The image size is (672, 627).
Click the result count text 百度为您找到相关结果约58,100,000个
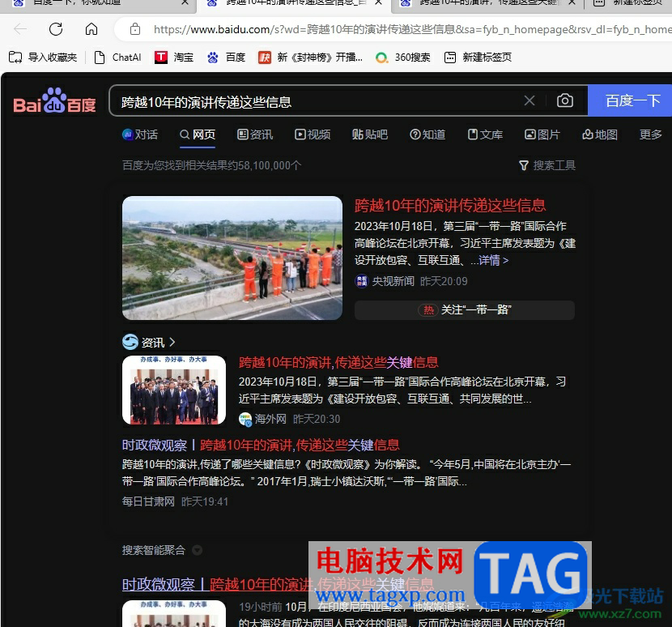pyautogui.click(x=211, y=165)
